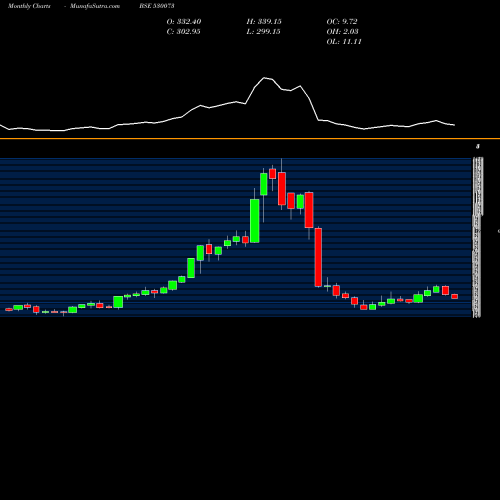Click the peak of the white line chart
The image size is (500, 500).
coord(264,78)
